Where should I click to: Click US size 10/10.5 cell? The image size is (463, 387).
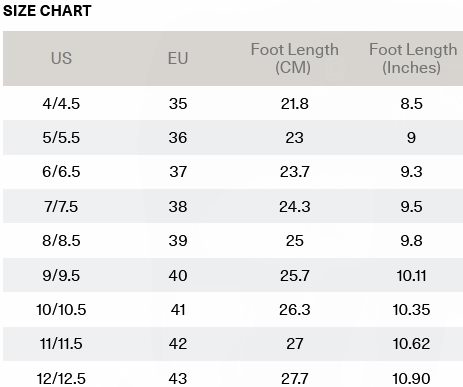click(61, 310)
